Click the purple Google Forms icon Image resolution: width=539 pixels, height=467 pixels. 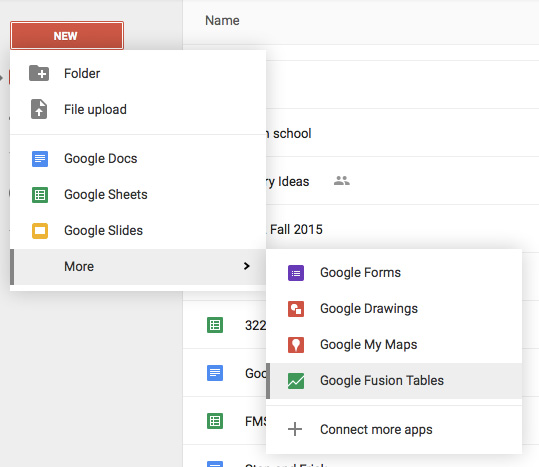point(296,273)
